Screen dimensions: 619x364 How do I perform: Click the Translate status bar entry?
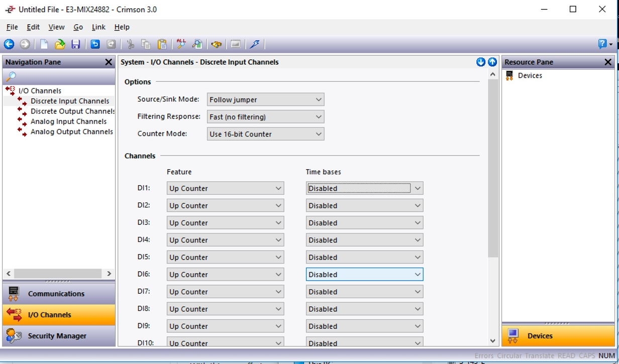point(539,355)
